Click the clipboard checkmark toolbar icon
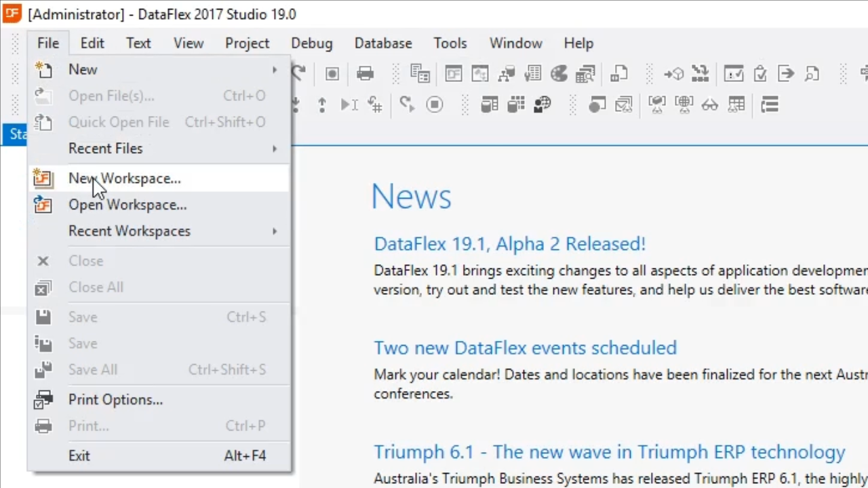868x488 pixels. [760, 73]
